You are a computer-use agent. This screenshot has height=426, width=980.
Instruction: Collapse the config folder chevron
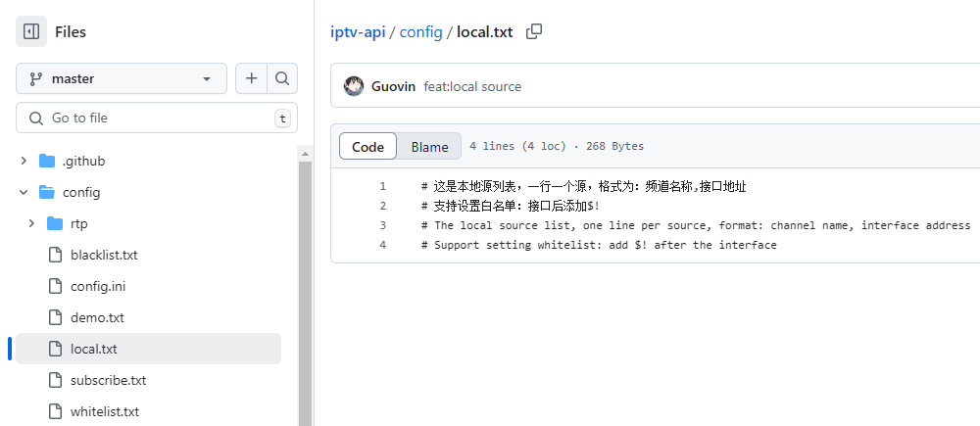[x=24, y=192]
